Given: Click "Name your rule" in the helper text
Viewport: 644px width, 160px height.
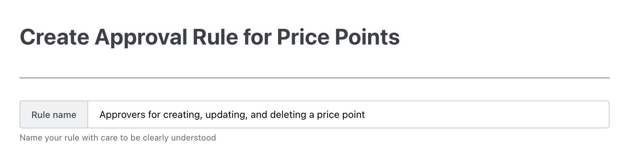Looking at the screenshot, I should pos(49,138).
